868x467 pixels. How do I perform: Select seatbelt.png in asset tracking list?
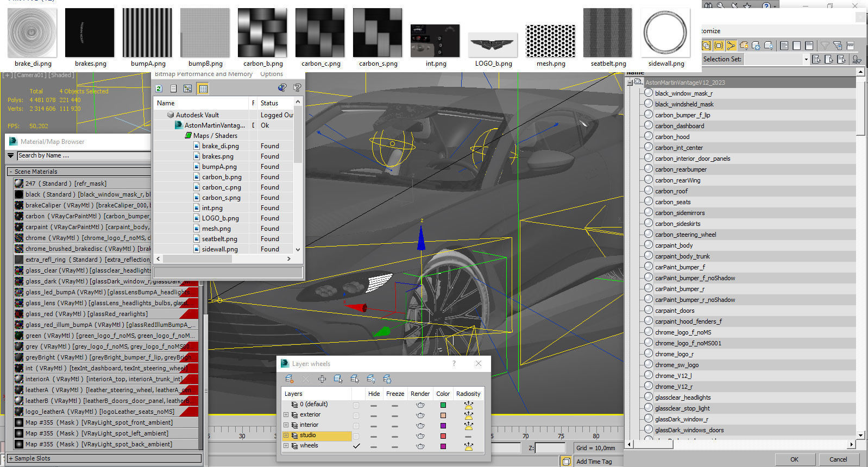219,239
